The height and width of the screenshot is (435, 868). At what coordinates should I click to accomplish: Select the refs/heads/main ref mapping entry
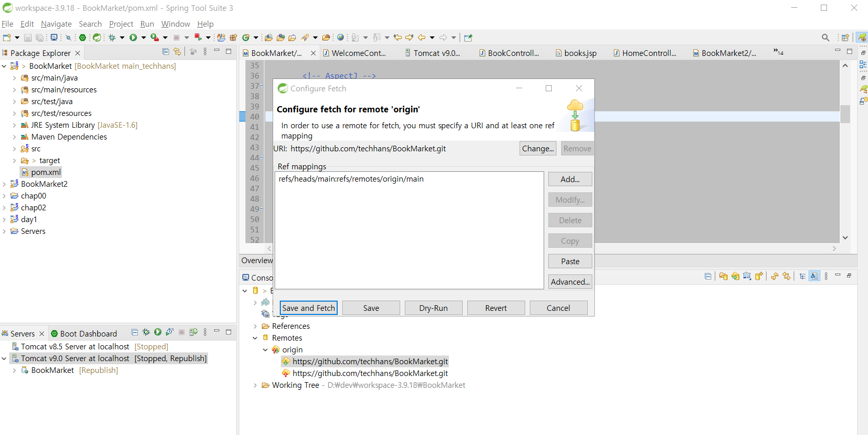point(351,179)
